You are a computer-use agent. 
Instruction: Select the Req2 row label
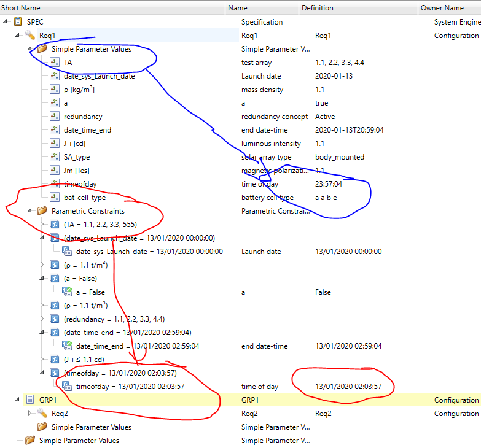pos(60,414)
